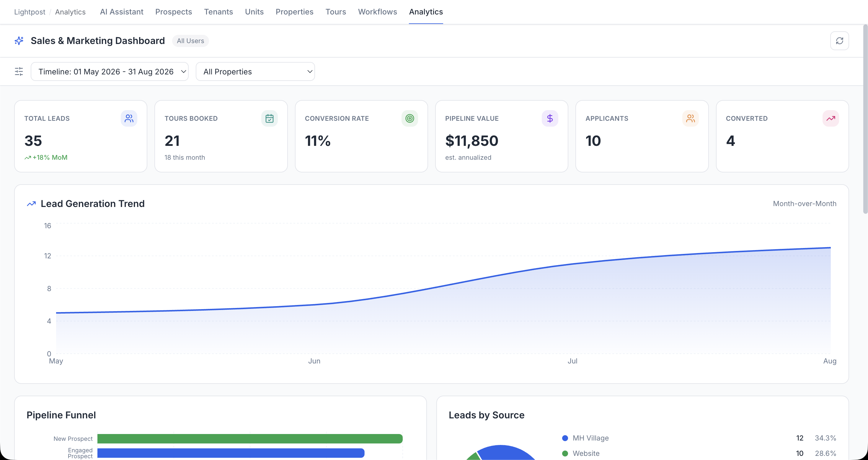868x460 pixels.
Task: Click the Total Leads value 35
Action: 33,141
